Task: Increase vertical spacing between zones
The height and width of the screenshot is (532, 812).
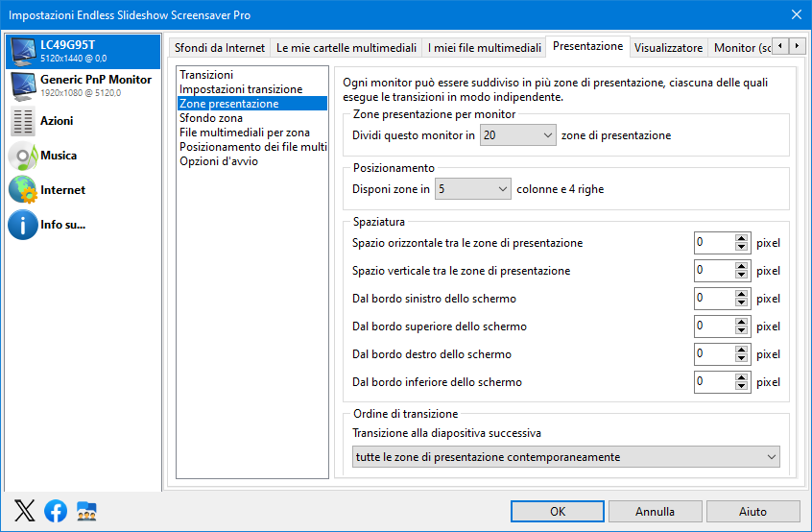Action: (742, 266)
